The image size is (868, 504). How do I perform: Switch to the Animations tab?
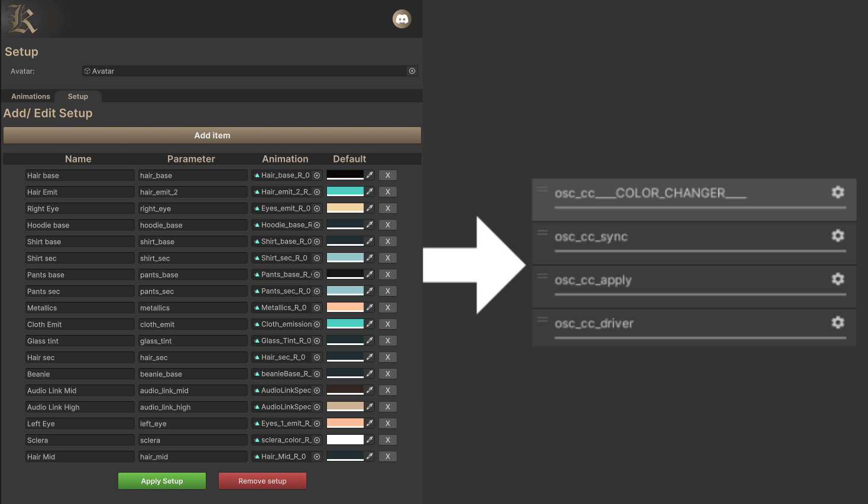[x=31, y=96]
